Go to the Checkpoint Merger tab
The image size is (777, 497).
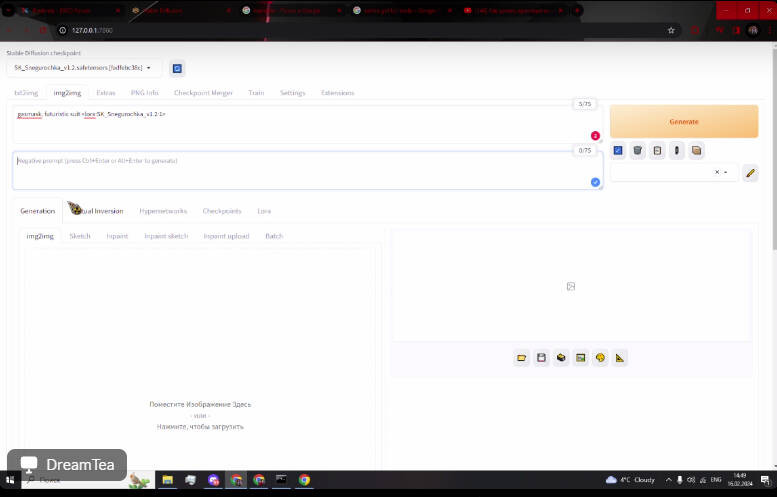(203, 93)
